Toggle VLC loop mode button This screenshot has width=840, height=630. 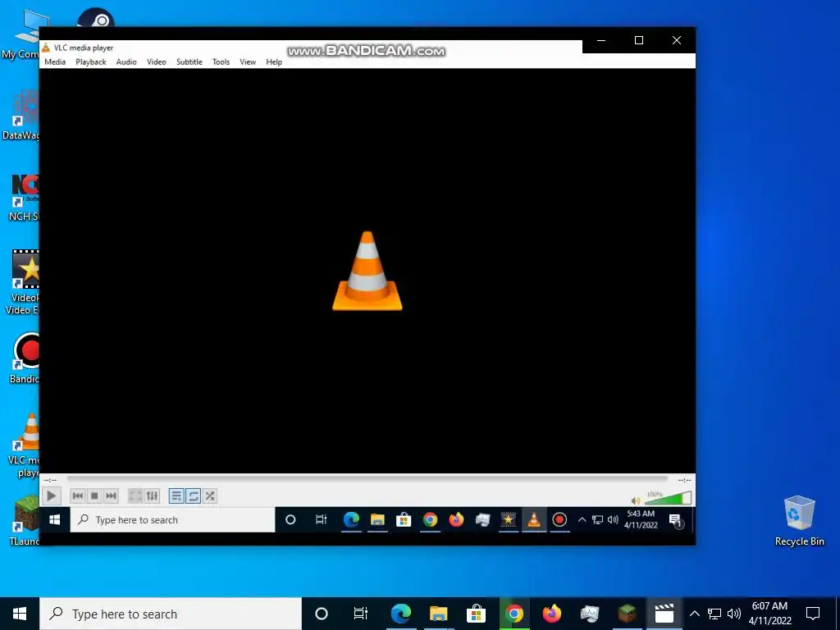point(194,496)
